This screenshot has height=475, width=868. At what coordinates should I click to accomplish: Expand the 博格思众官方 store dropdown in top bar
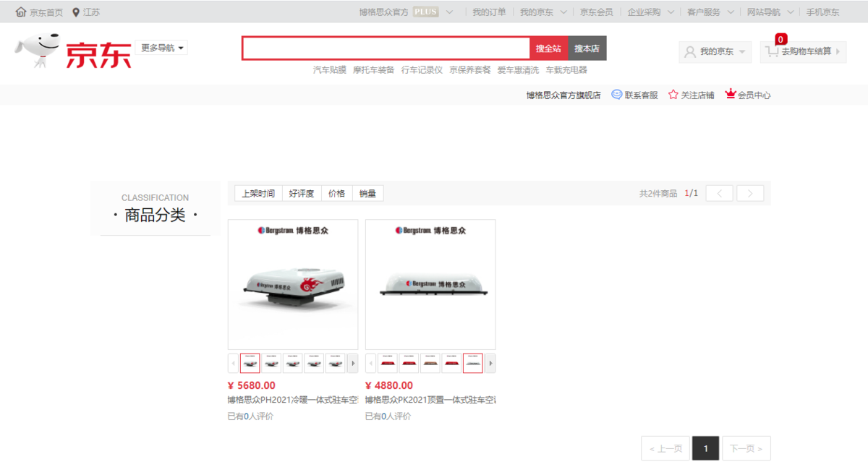[449, 12]
